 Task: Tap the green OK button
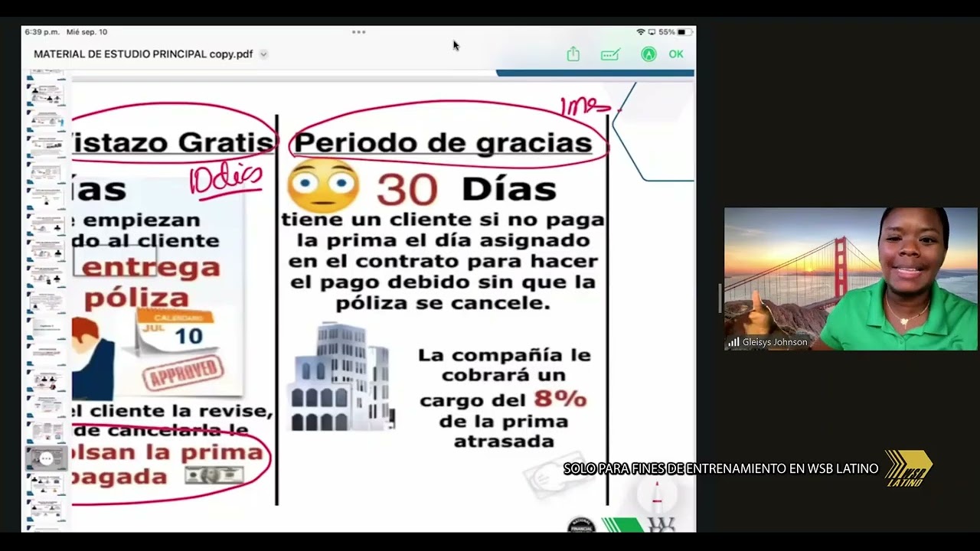pos(676,54)
